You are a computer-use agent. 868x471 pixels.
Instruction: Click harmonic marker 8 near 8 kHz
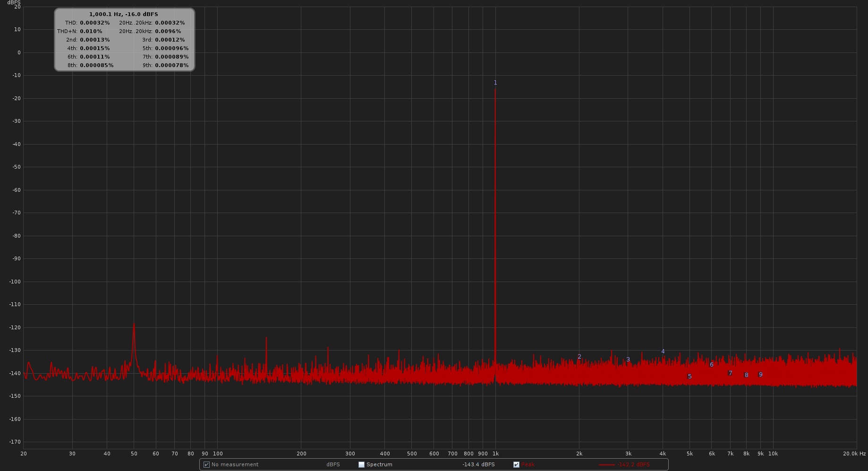pos(747,375)
